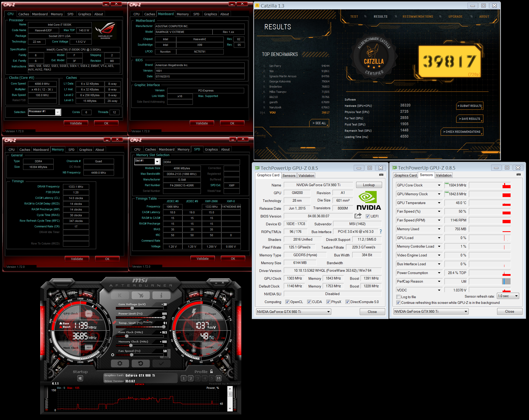Toggle the PhysX checkbox
This screenshot has width=529, height=420.
[x=328, y=302]
